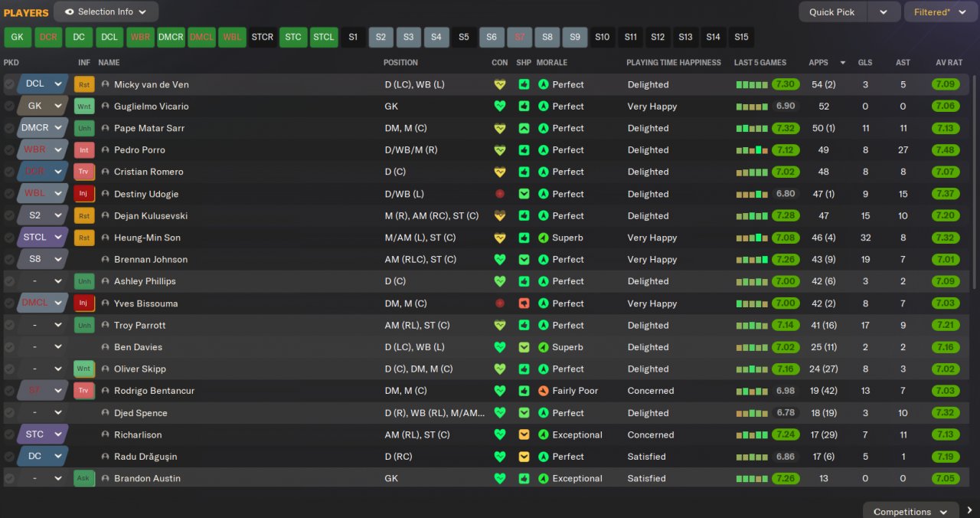Toggle the picked checkbox for Heung-Min Son
The height and width of the screenshot is (518, 980).
(9, 238)
